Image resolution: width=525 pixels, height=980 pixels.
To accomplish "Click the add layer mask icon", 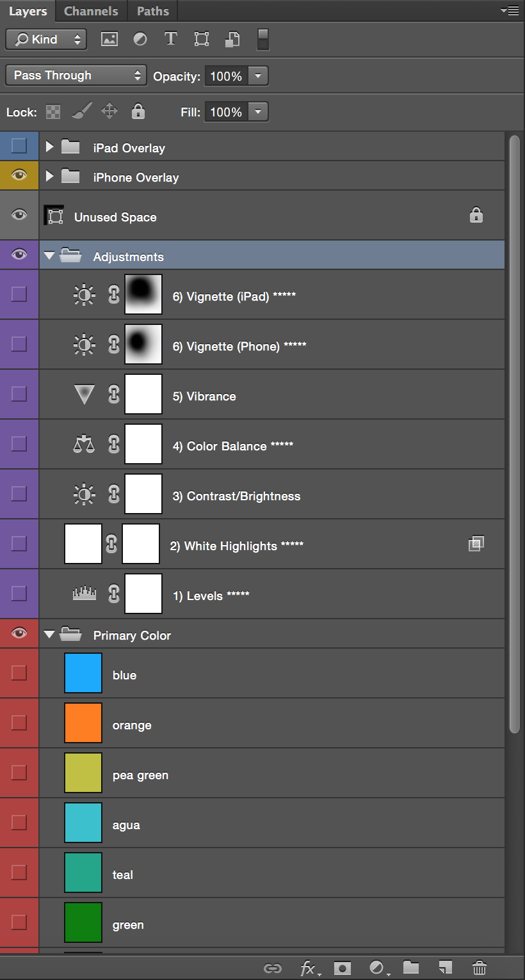I will click(343, 967).
